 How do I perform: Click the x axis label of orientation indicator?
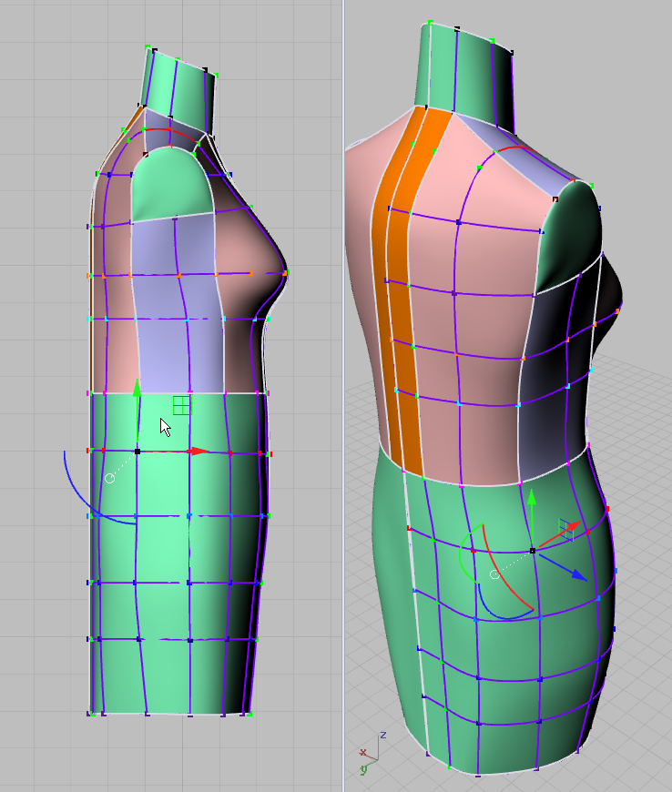[x=362, y=753]
